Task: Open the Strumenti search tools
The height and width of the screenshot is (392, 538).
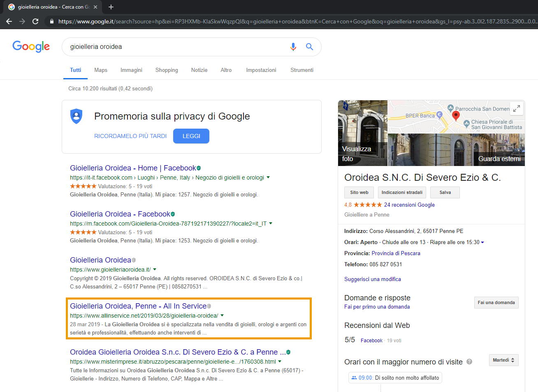Action: 302,70
